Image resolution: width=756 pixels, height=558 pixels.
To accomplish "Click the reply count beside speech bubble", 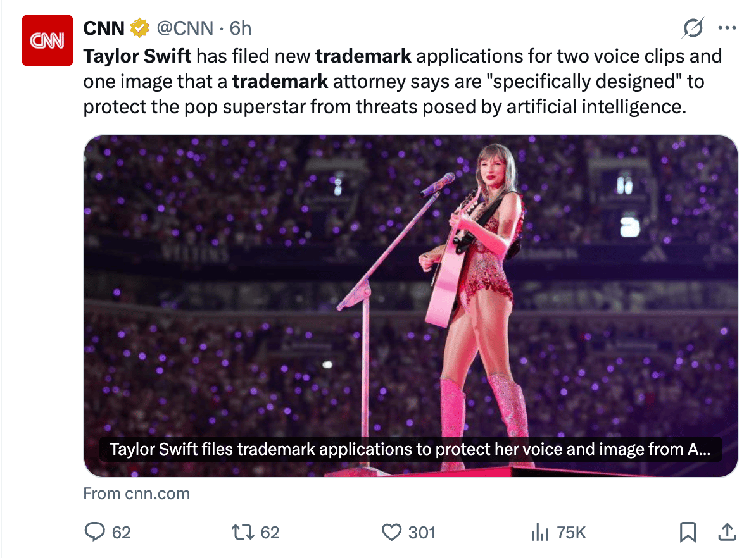I will click(x=121, y=533).
